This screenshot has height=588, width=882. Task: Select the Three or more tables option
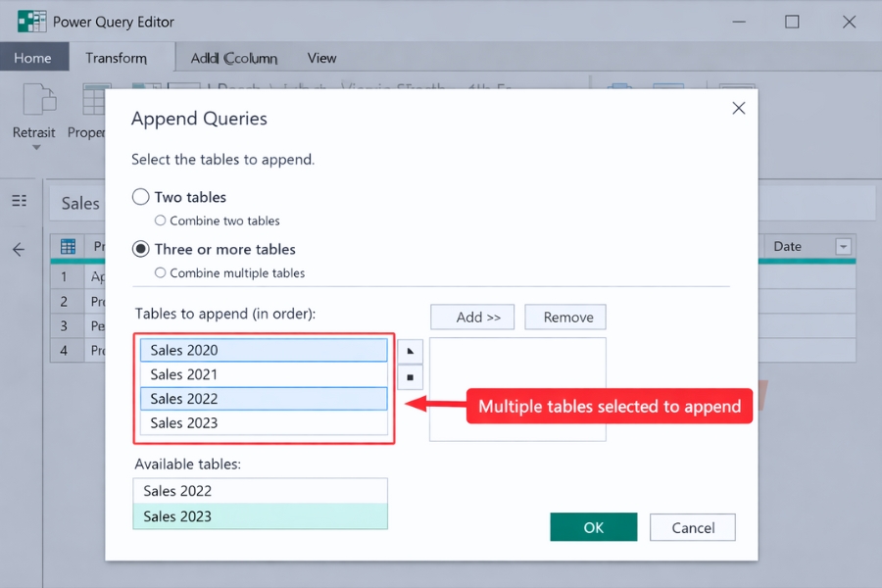pyautogui.click(x=140, y=249)
